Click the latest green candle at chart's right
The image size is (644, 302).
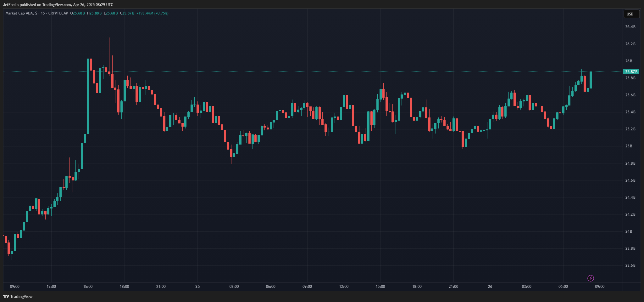pyautogui.click(x=591, y=80)
